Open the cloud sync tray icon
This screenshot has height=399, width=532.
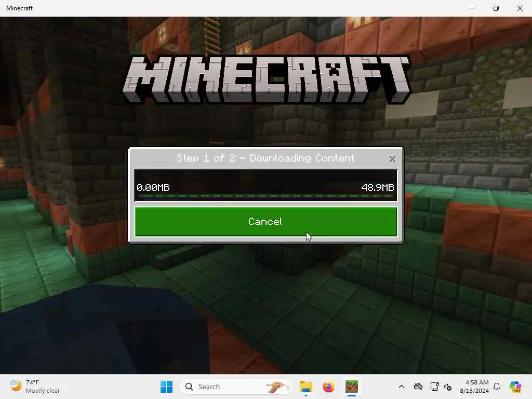[x=418, y=387]
